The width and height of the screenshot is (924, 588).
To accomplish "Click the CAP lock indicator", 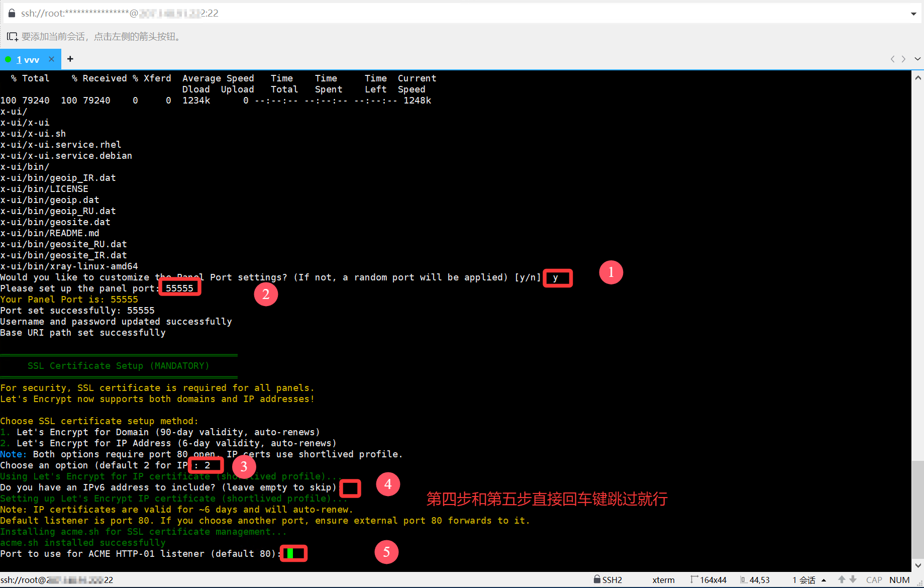I will click(874, 580).
